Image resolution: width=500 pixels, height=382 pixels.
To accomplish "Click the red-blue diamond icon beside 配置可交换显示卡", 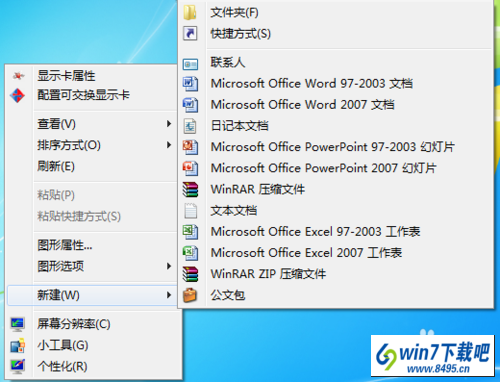I will tap(17, 95).
